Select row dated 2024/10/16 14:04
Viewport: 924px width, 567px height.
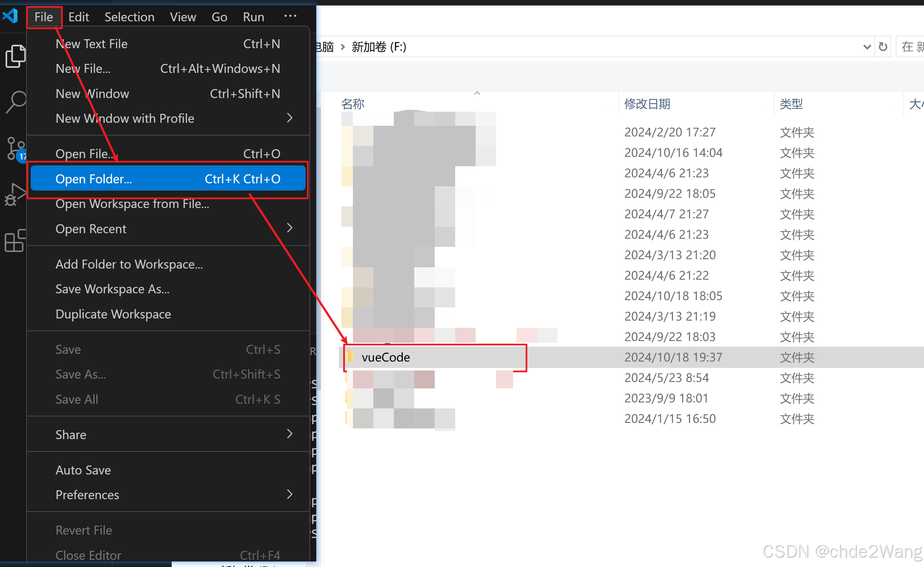pyautogui.click(x=631, y=153)
